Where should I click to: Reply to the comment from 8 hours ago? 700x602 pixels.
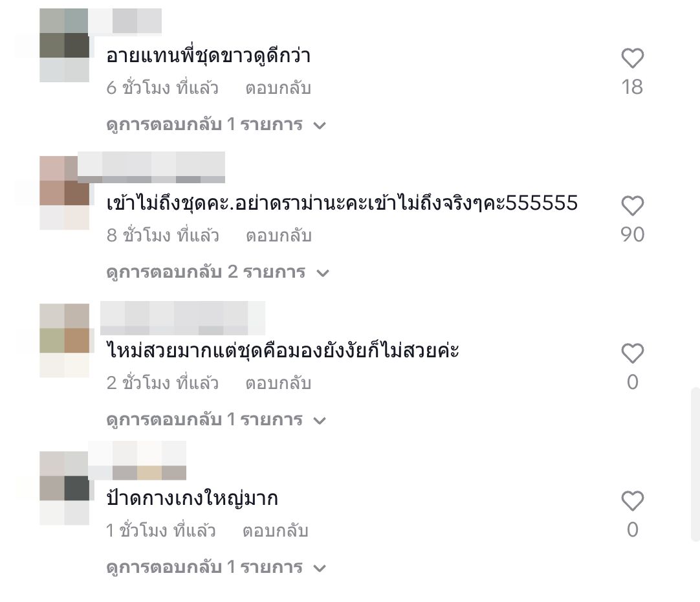(279, 236)
